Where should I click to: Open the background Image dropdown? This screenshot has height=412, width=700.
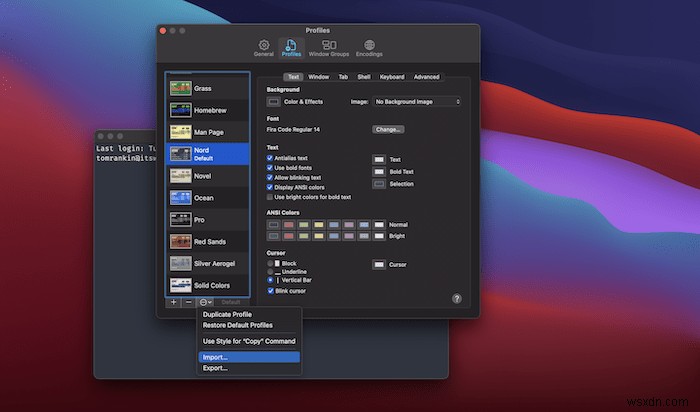pos(417,101)
